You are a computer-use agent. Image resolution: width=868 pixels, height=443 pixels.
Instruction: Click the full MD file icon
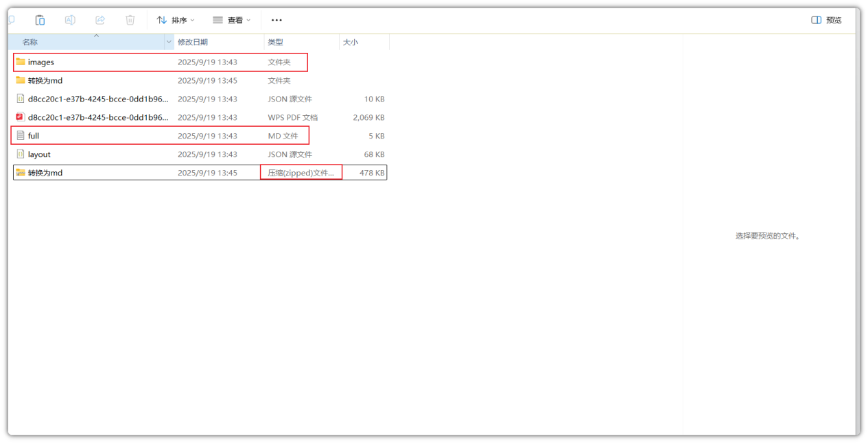pos(21,136)
